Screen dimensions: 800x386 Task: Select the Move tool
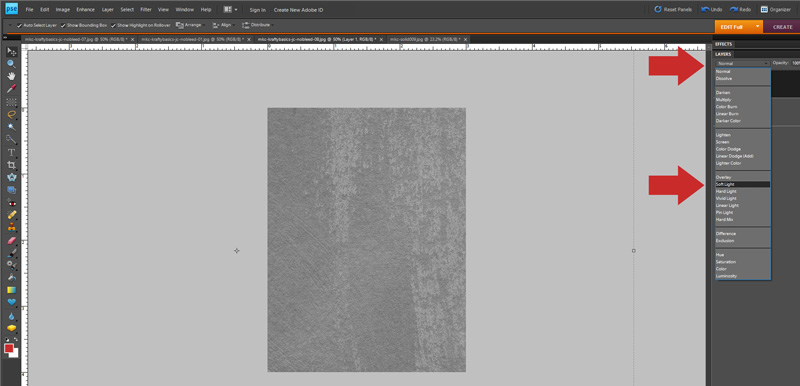[x=11, y=52]
